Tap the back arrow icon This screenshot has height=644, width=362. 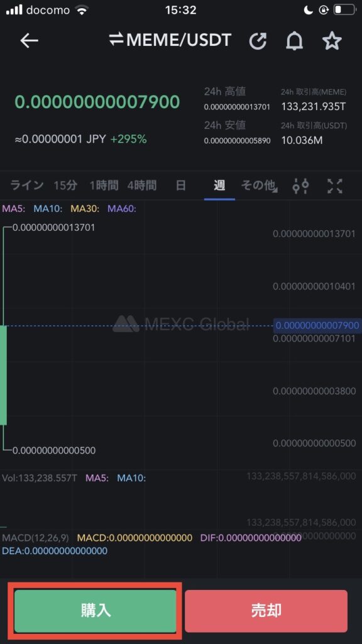29,41
